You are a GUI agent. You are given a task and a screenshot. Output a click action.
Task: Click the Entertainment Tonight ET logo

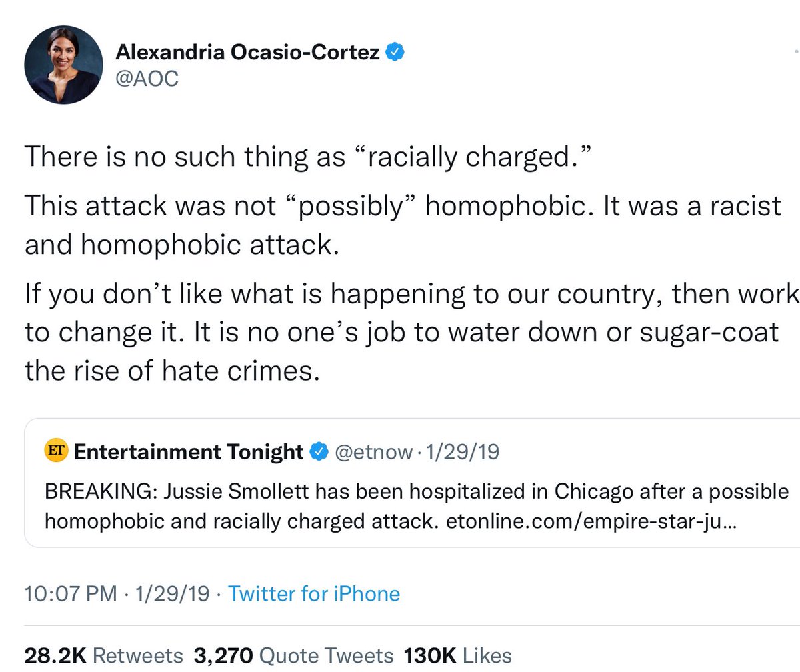(55, 451)
